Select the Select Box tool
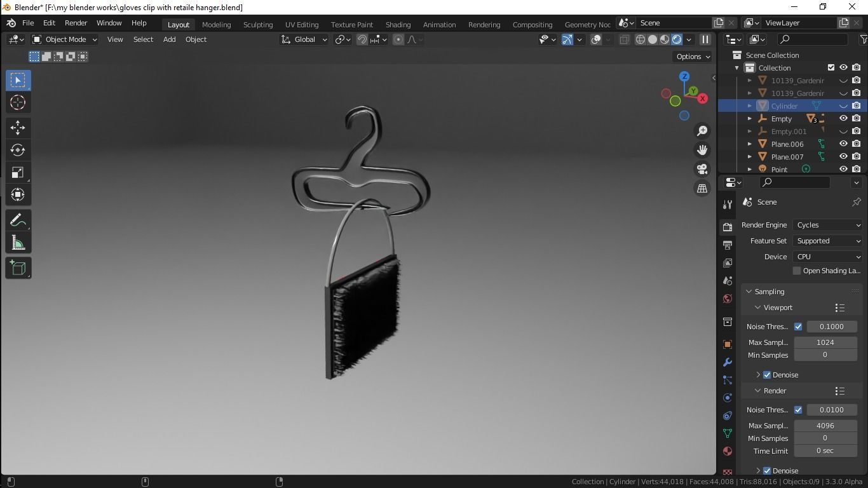Viewport: 868px width, 488px height. coord(18,80)
